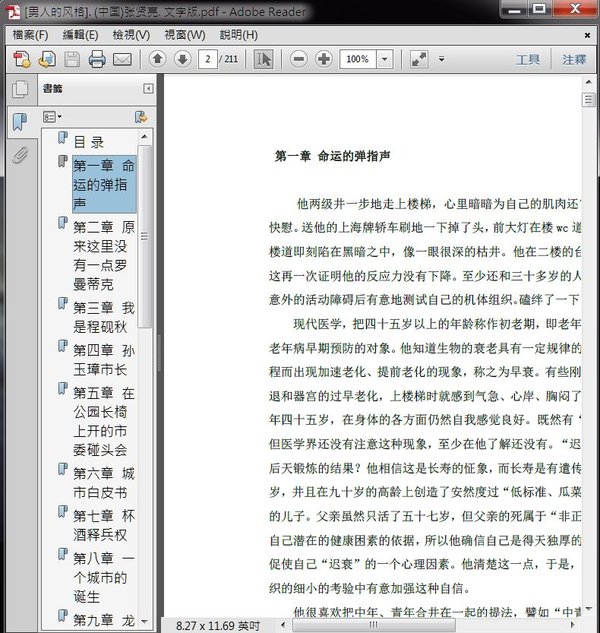The height and width of the screenshot is (633, 600).
Task: Click the Save (floppy disk) icon
Action: click(x=72, y=59)
